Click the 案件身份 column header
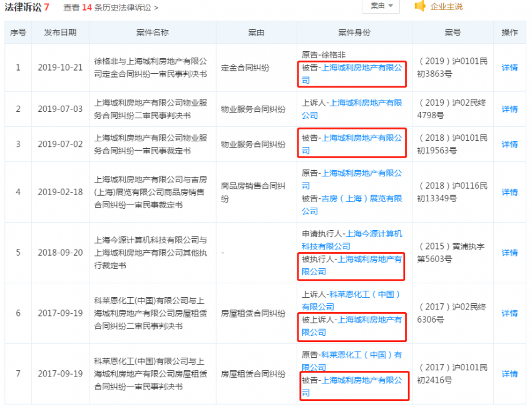The height and width of the screenshot is (409, 532). (x=354, y=33)
